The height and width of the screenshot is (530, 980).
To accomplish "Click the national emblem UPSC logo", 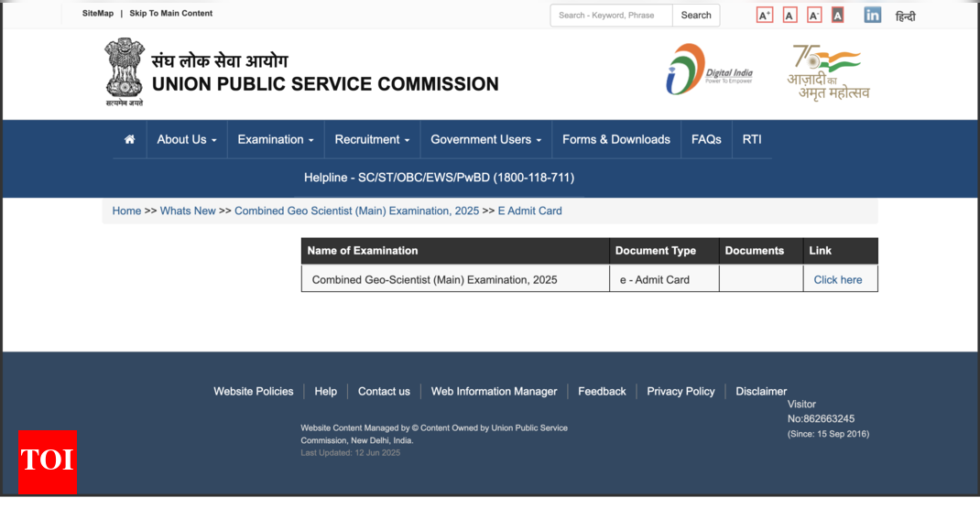I will (x=124, y=71).
